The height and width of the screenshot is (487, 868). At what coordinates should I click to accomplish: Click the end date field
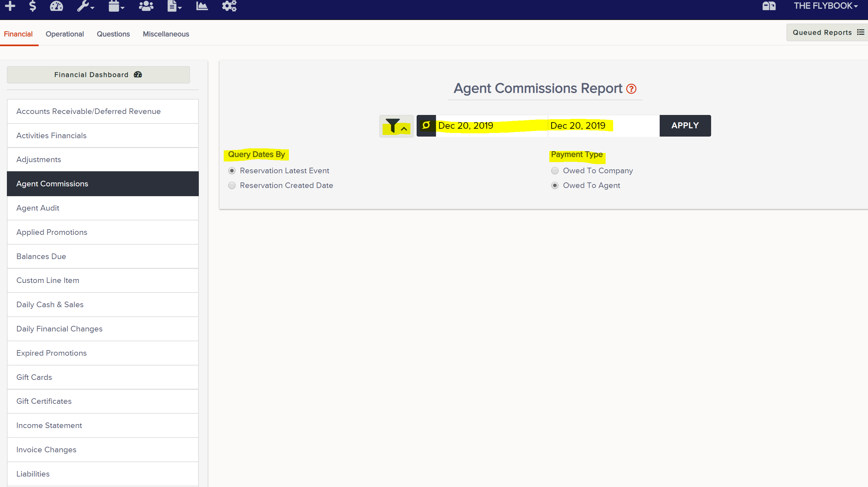coord(604,126)
